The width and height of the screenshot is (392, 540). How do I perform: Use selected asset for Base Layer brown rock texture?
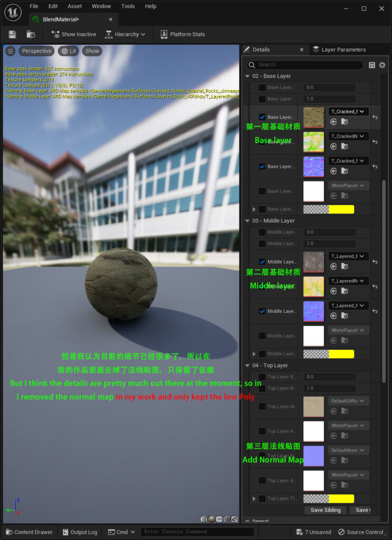(333, 122)
